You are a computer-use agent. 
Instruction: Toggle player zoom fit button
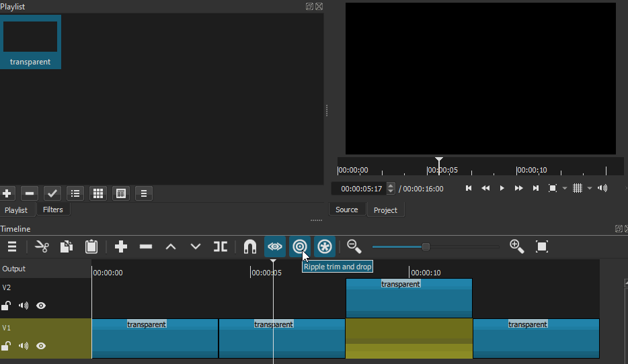pyautogui.click(x=552, y=188)
